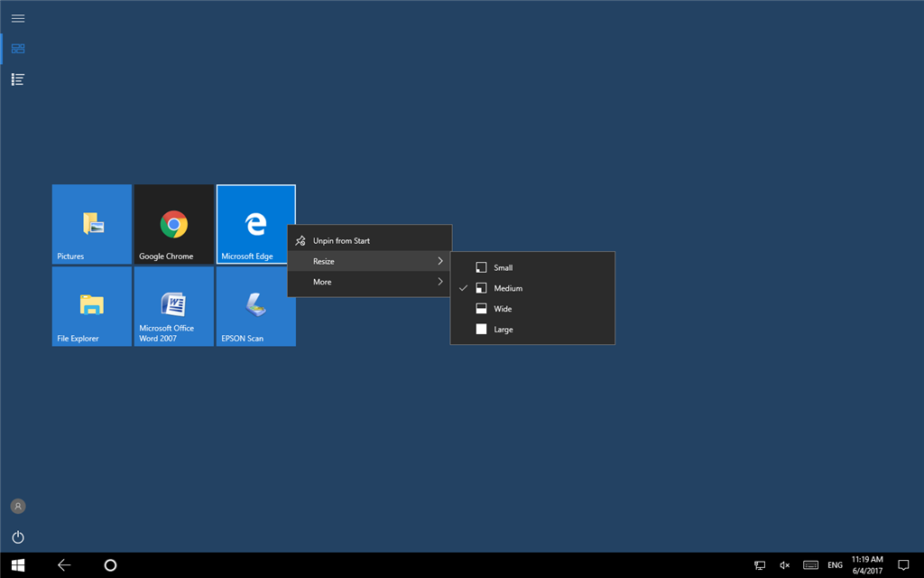Switch to the Pinned tiles view
Image resolution: width=924 pixels, height=578 pixels.
coord(18,49)
